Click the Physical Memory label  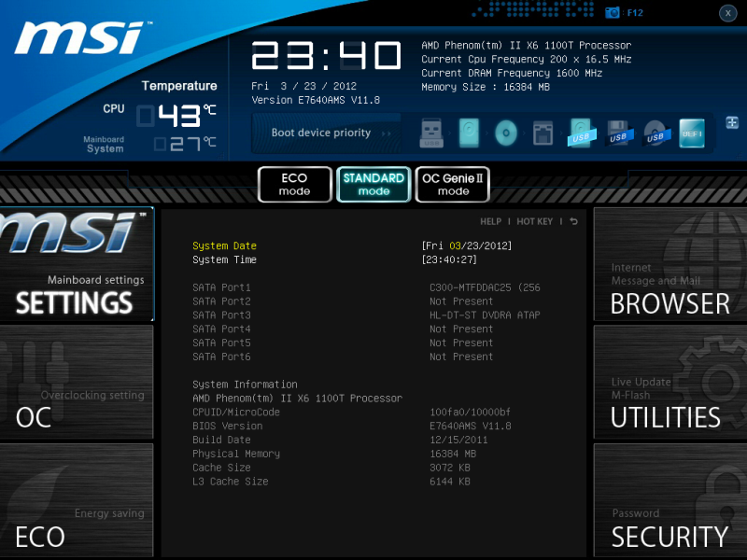[x=236, y=454]
